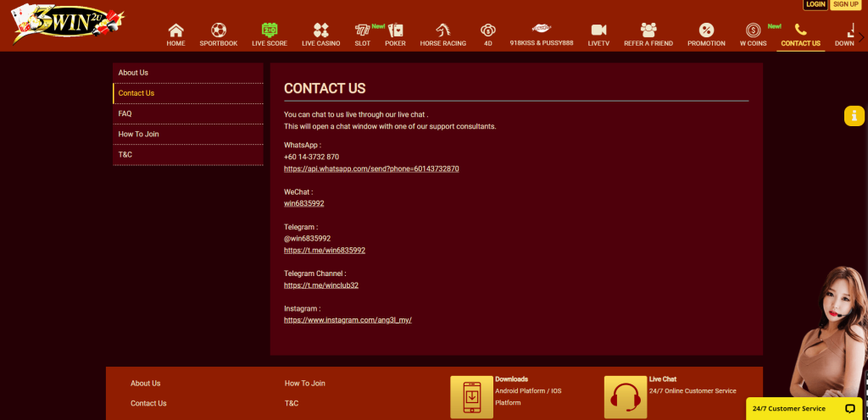The width and height of the screenshot is (868, 420).
Task: Click the WeChat win6835992 link
Action: 304,203
